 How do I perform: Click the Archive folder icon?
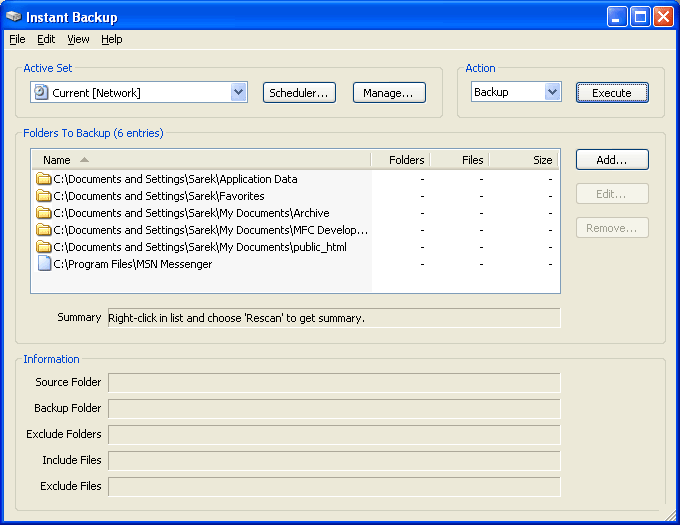(x=44, y=213)
